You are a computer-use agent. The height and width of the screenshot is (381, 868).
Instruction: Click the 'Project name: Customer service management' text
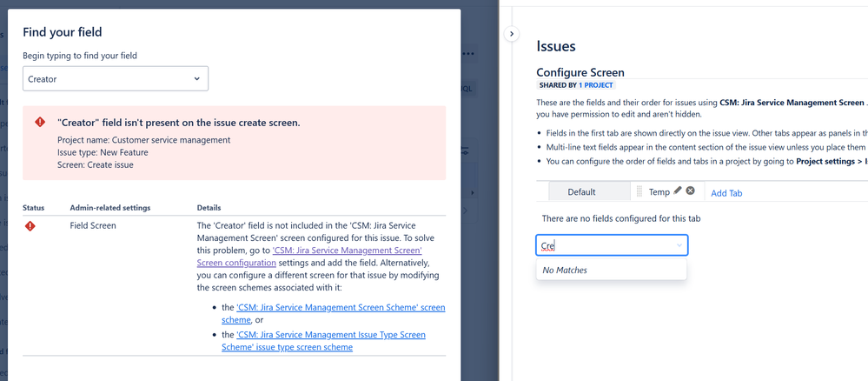point(144,140)
